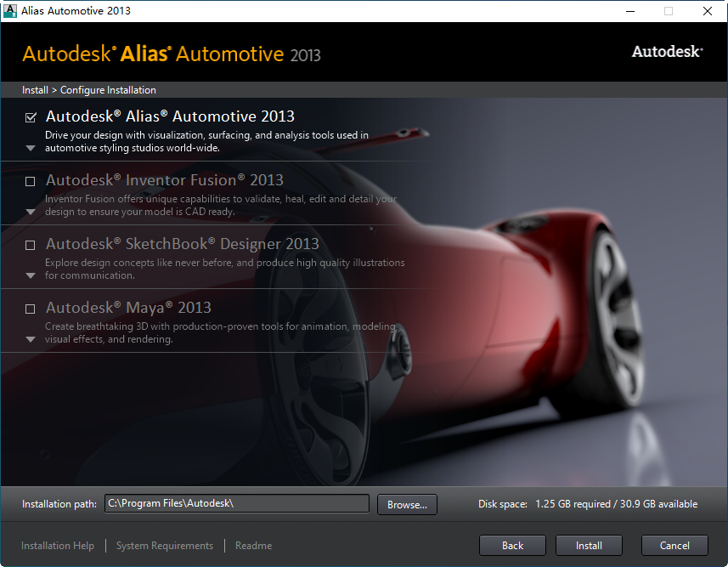Open the Readme link
This screenshot has width=728, height=567.
pyautogui.click(x=253, y=546)
